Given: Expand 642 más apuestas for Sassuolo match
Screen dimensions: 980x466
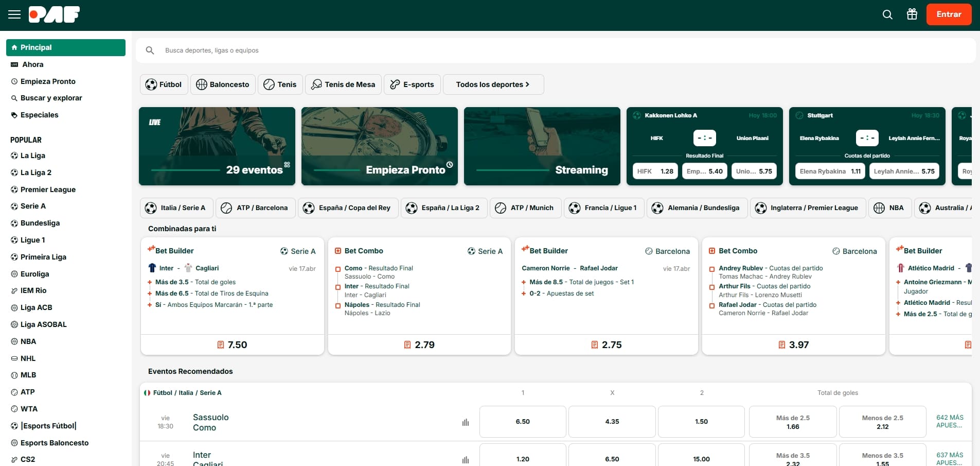Looking at the screenshot, I should pos(950,421).
